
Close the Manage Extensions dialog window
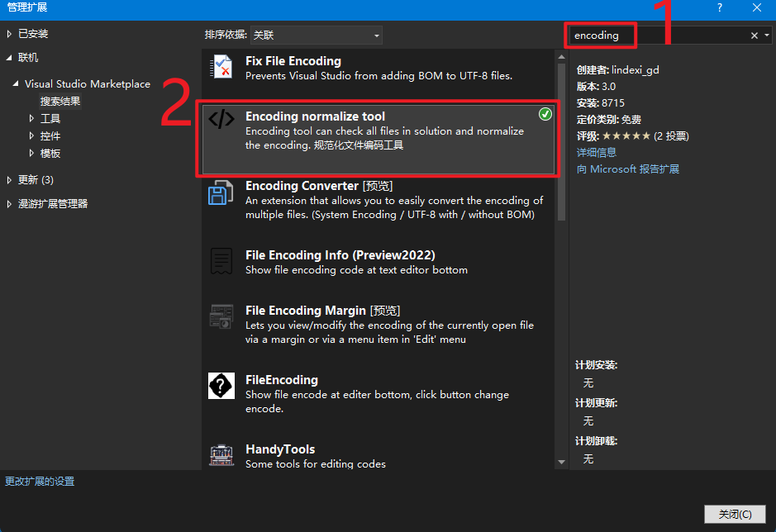click(757, 8)
